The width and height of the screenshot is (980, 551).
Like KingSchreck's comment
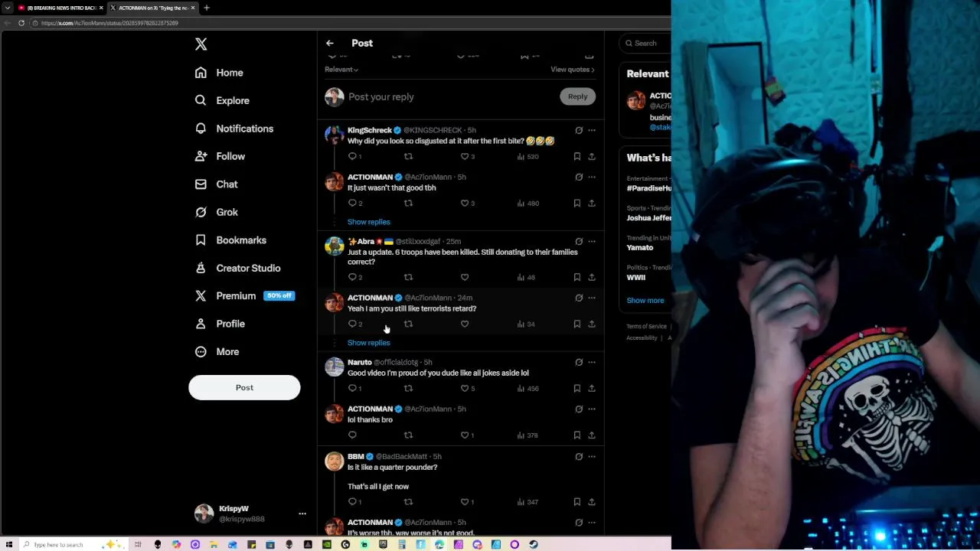[467, 156]
